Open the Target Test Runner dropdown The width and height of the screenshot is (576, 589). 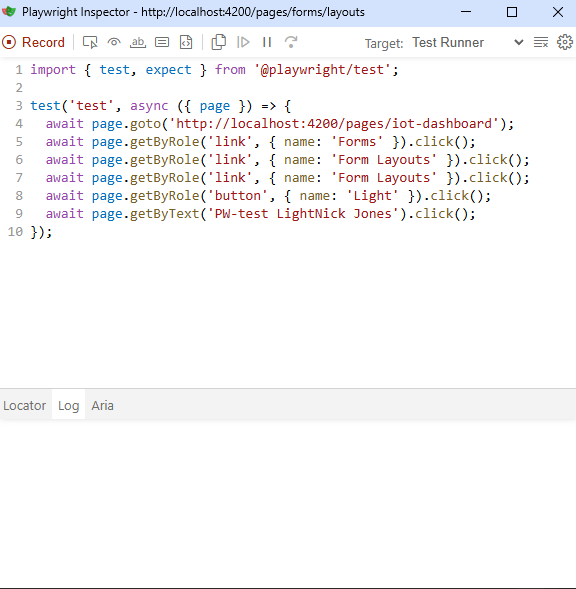tap(468, 42)
